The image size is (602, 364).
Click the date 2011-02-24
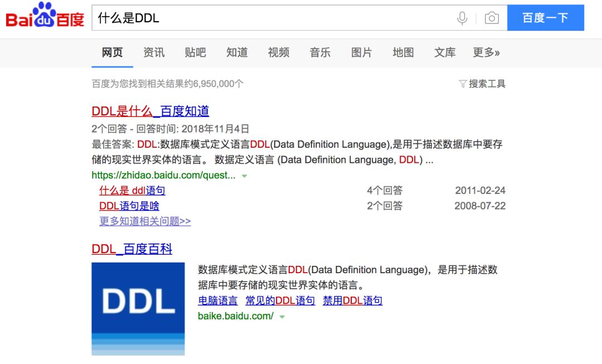(480, 191)
